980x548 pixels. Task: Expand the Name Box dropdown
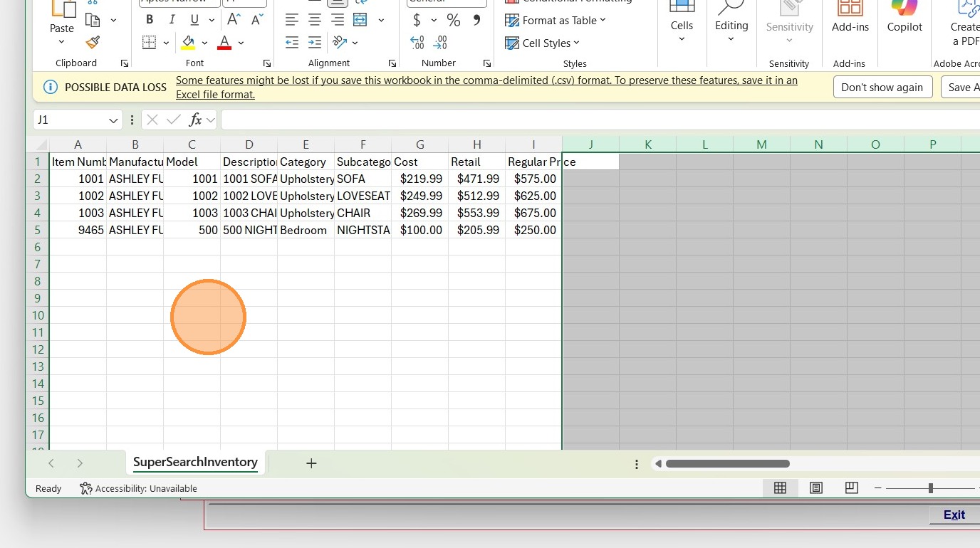(113, 120)
